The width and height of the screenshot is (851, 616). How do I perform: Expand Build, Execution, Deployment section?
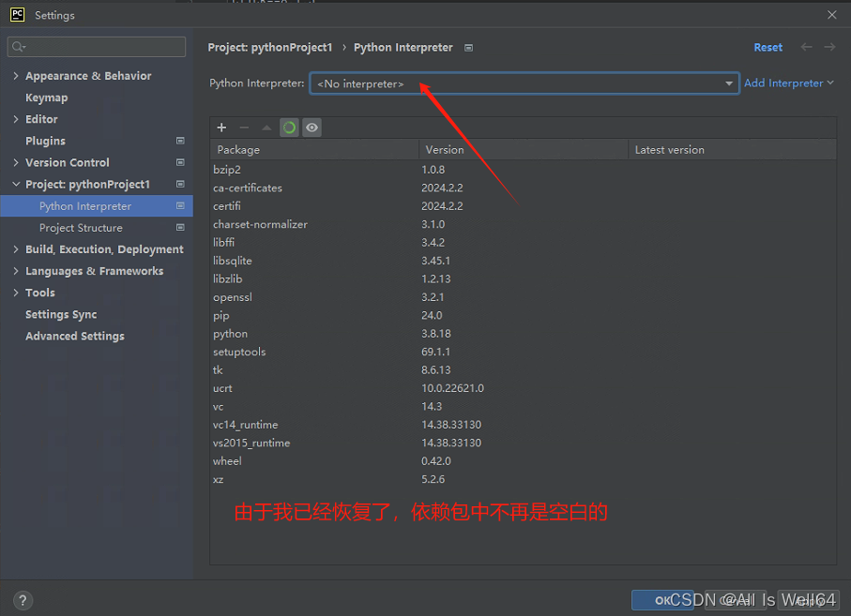pyautogui.click(x=16, y=249)
